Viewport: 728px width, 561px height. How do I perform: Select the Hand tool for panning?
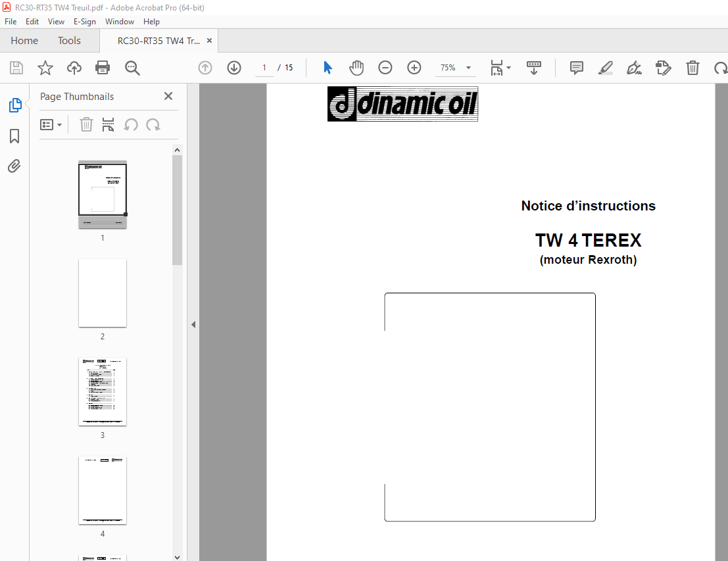pyautogui.click(x=356, y=67)
